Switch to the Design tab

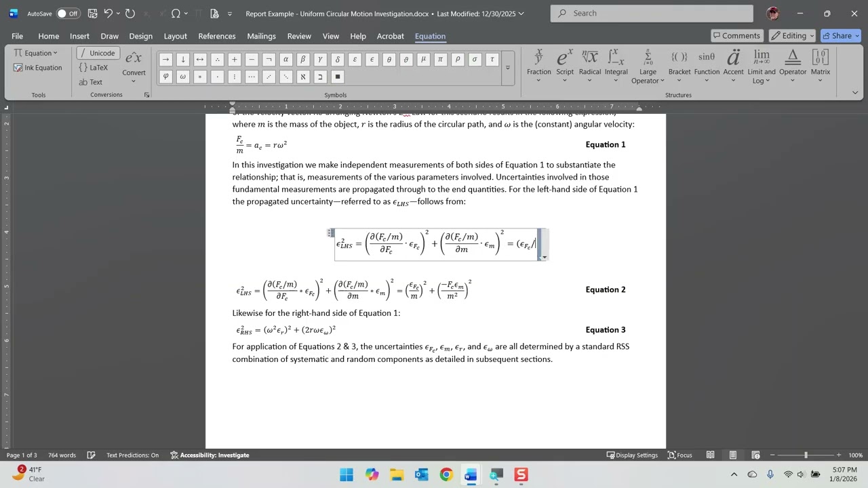(140, 36)
